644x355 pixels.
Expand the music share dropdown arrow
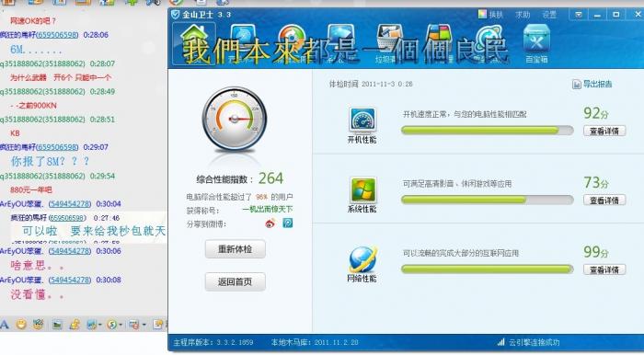[99, 325]
